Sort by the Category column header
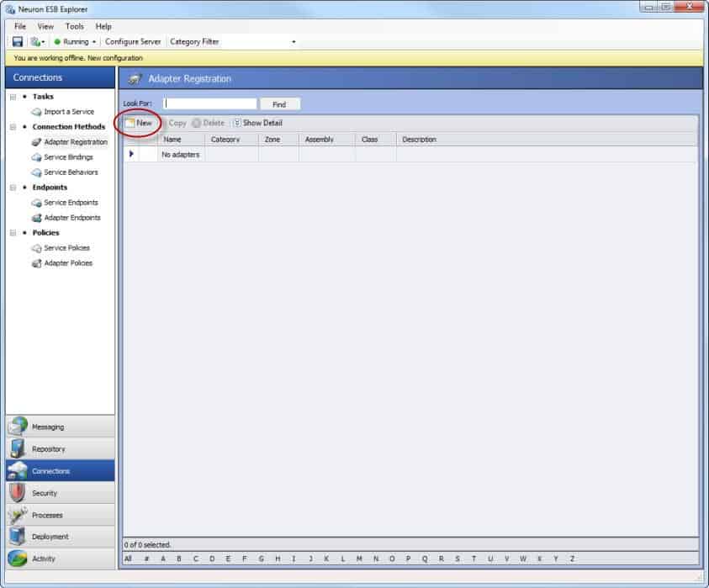 point(232,140)
